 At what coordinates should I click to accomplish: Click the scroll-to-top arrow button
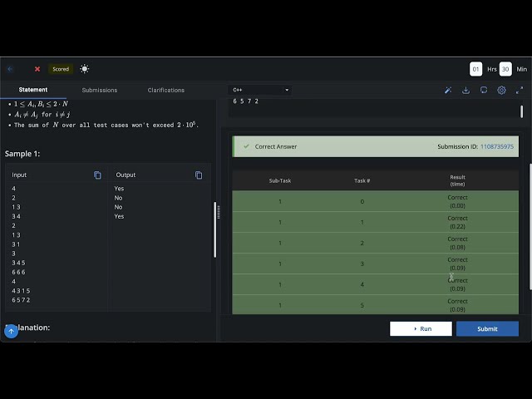tap(11, 331)
